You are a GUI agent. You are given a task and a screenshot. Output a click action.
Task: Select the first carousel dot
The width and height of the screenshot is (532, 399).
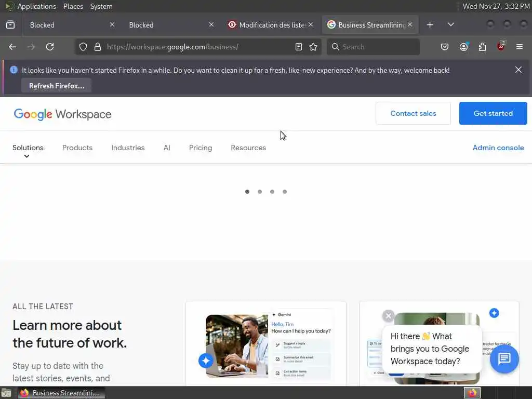247,192
